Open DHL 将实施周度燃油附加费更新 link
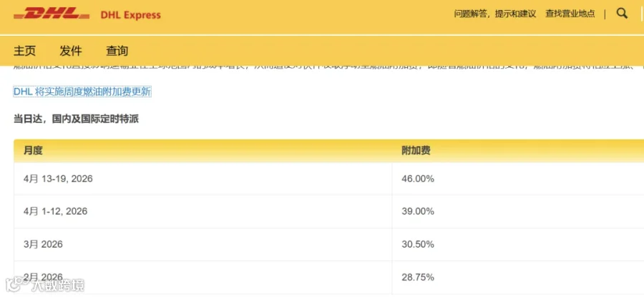This screenshot has width=644, height=297. [x=82, y=92]
